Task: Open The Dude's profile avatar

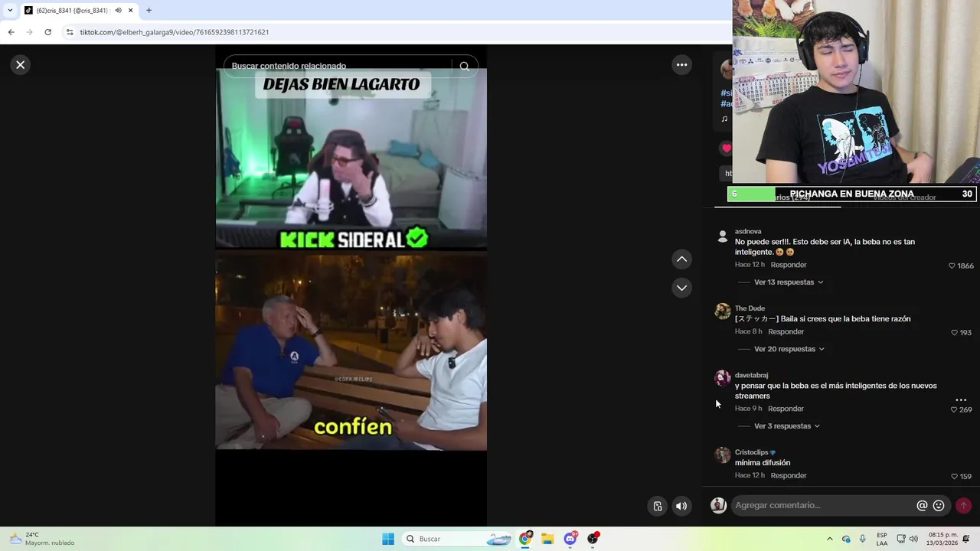Action: click(x=722, y=311)
